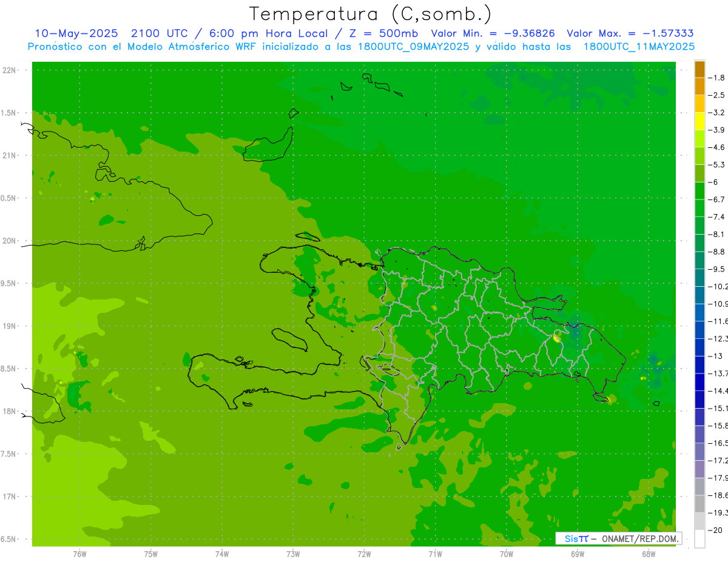Click the lime swatch between -3.9 and -4.6

699,138
